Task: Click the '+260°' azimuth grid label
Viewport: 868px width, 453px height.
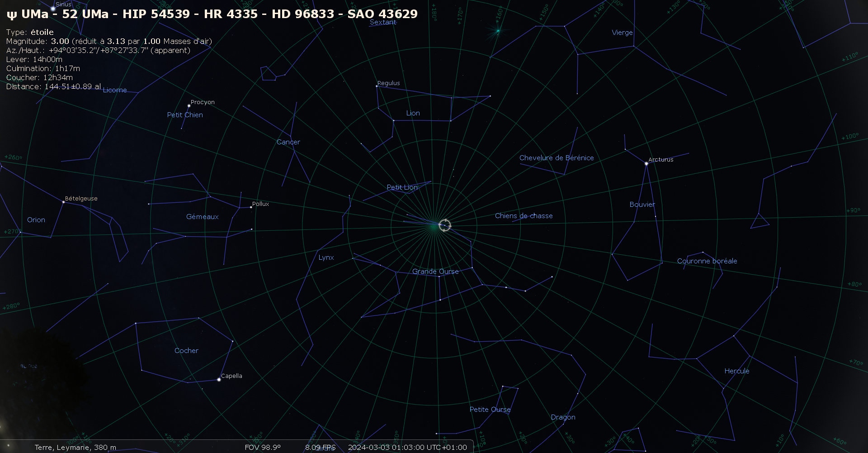Action: coord(13,157)
